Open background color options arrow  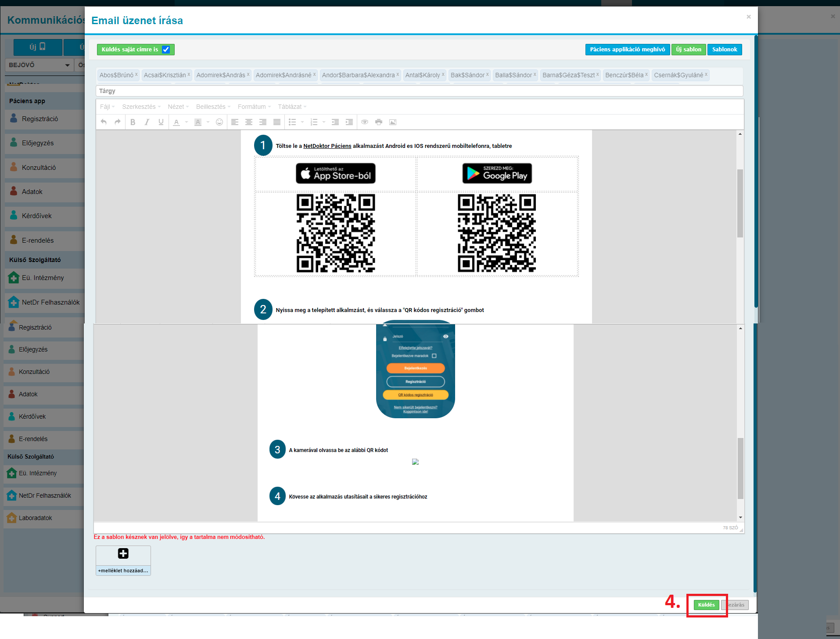(208, 122)
